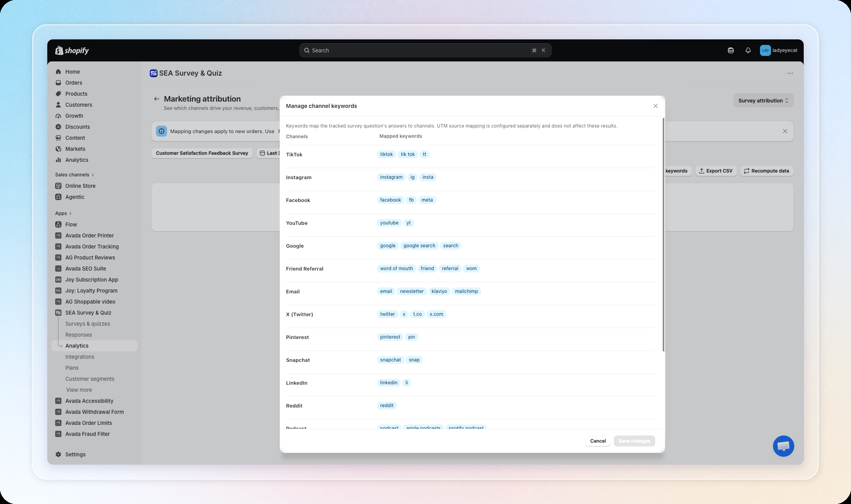Click the Joy Subscription App icon
Image resolution: width=851 pixels, height=504 pixels.
[x=58, y=280]
